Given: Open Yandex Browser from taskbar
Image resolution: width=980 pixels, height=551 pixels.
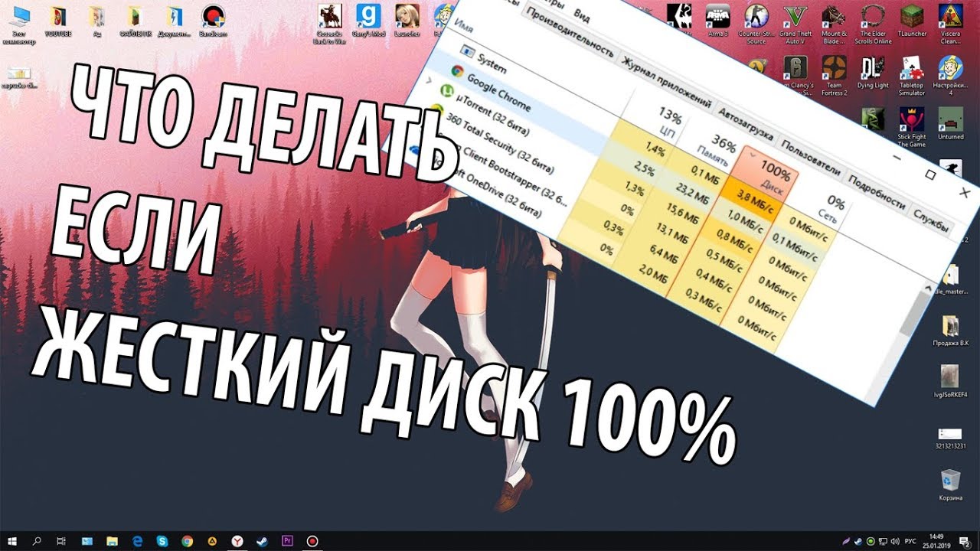Looking at the screenshot, I should (x=237, y=541).
